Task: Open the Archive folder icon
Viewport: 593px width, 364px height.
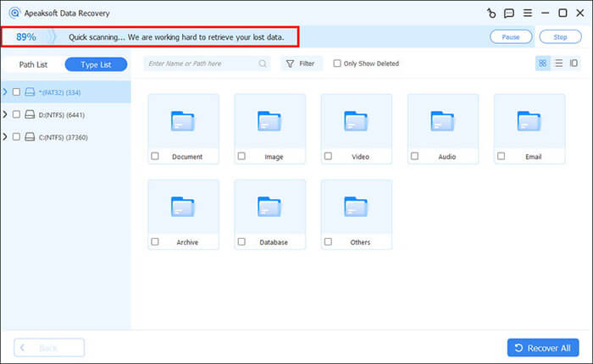Action: (x=183, y=207)
